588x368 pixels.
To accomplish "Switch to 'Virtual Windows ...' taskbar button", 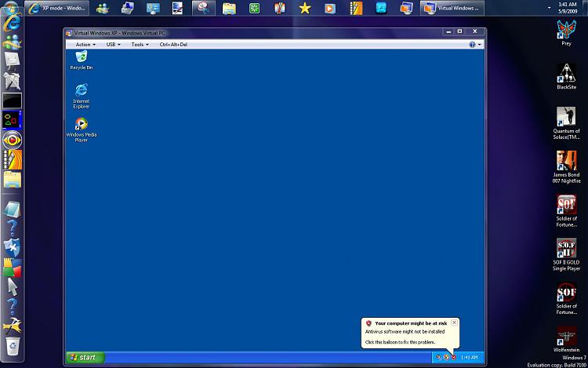I will point(452,8).
